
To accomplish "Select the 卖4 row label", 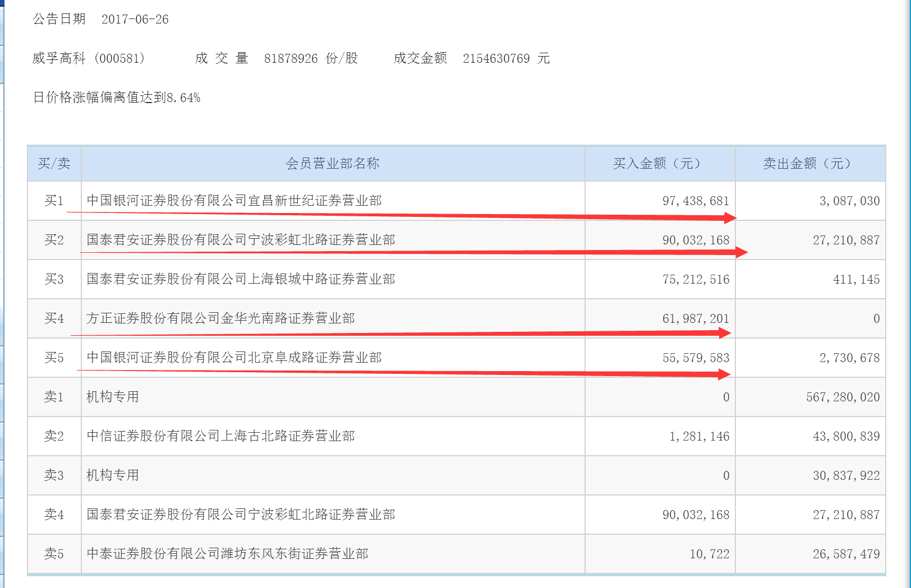I will [54, 515].
